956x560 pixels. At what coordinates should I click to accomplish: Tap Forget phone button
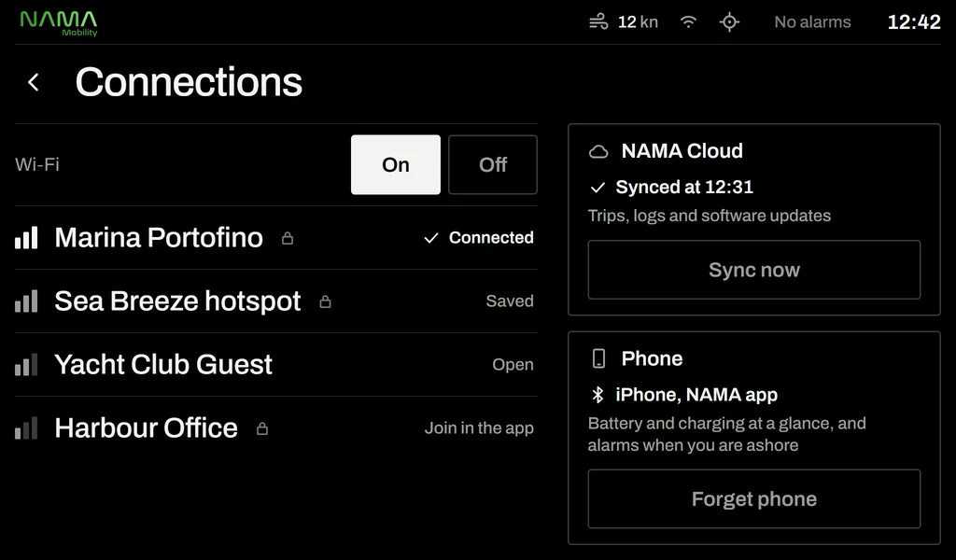coord(753,498)
